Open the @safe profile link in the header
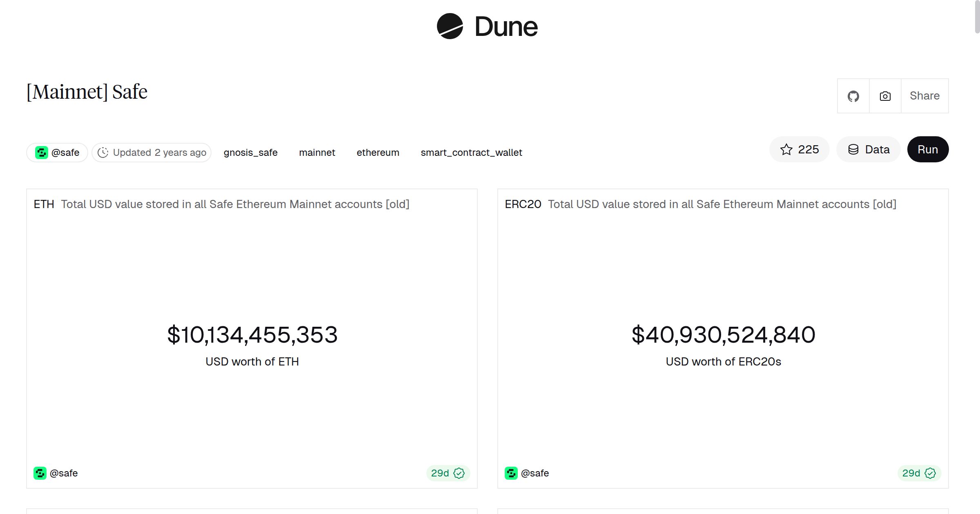The image size is (980, 514). pyautogui.click(x=66, y=152)
